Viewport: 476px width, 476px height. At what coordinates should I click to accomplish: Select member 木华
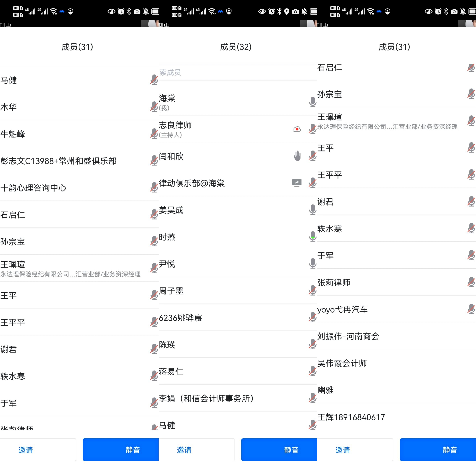(9, 107)
